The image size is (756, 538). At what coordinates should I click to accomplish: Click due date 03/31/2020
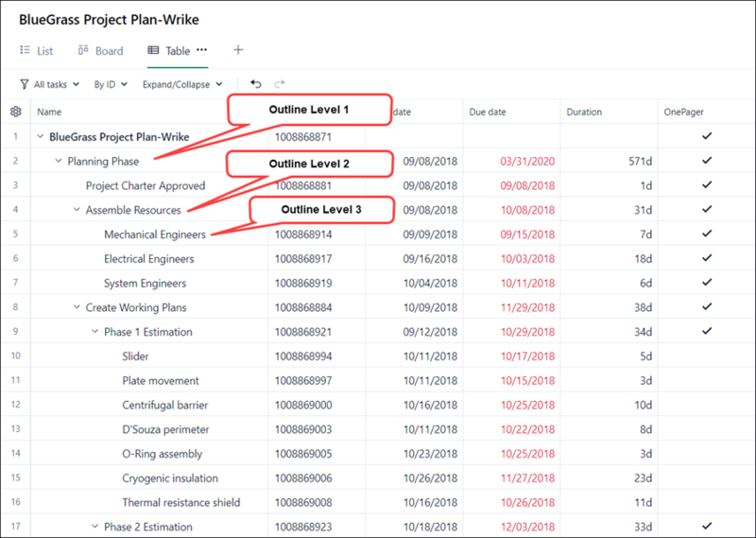(527, 161)
